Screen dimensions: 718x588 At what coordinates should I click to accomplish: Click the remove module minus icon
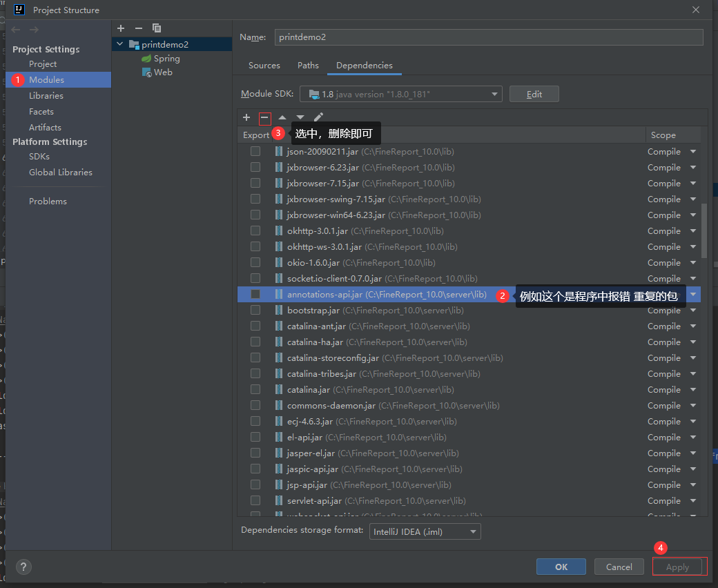[139, 28]
